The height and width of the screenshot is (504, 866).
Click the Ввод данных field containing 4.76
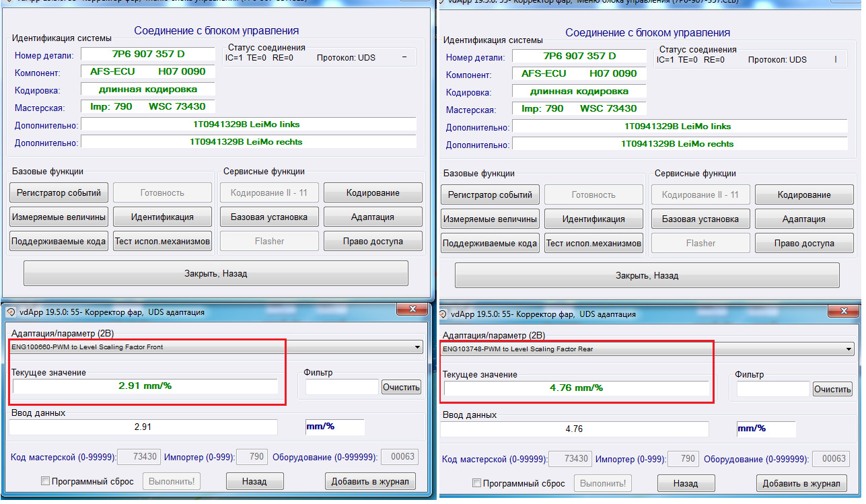(574, 429)
